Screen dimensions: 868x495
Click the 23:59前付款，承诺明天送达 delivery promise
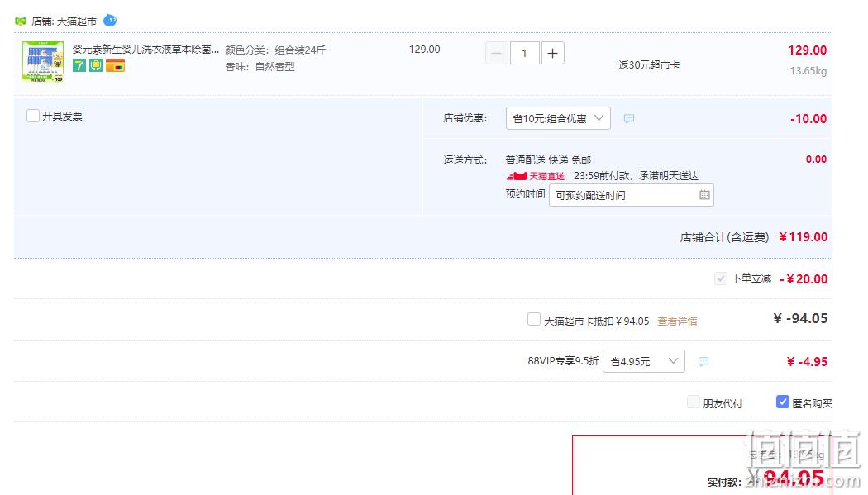(x=636, y=176)
